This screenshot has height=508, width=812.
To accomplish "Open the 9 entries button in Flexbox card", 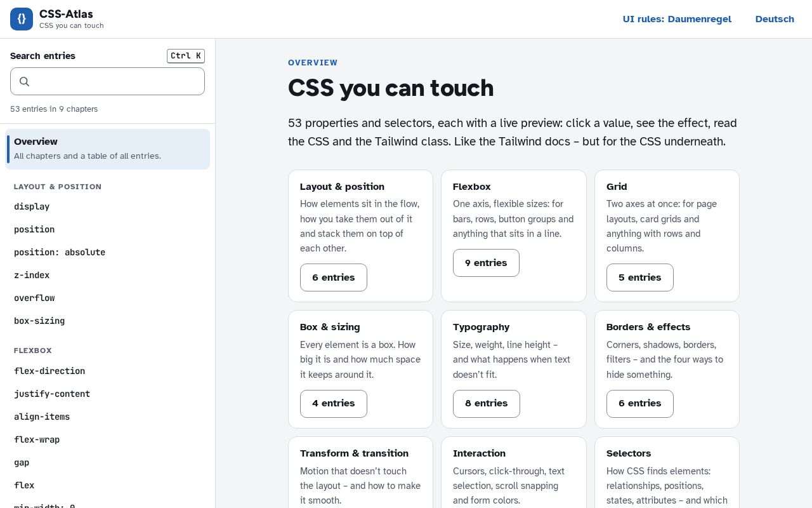I will tap(486, 263).
